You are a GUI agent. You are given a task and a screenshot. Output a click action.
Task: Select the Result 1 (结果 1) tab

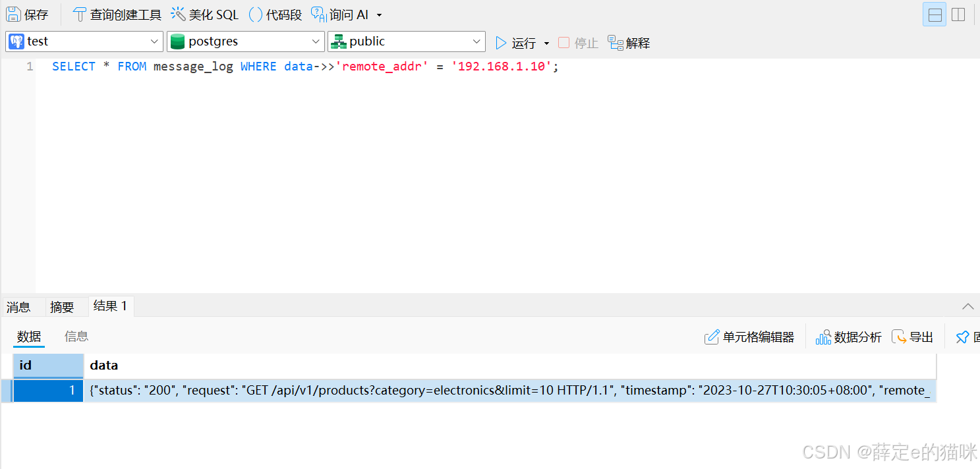(110, 306)
